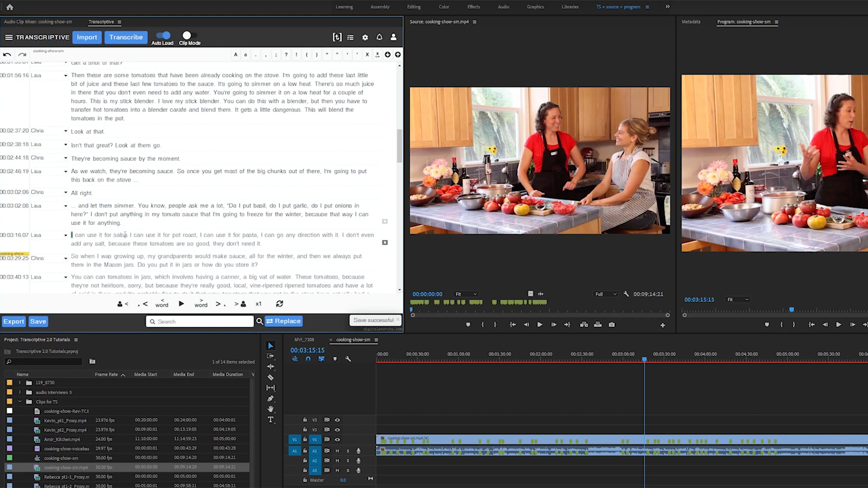This screenshot has width=868, height=488.
Task: Open Full playback resolution dropdown
Action: tap(606, 294)
